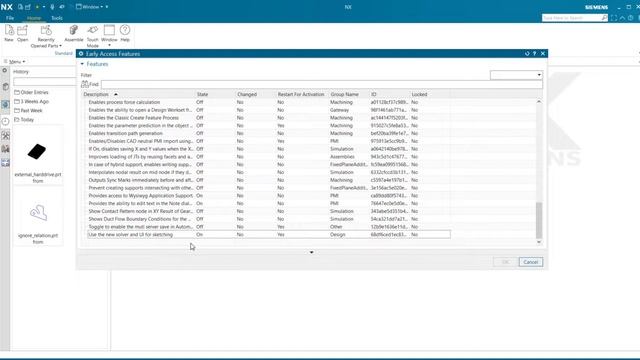Click into the Find text field
640x360 pixels.
point(322,84)
